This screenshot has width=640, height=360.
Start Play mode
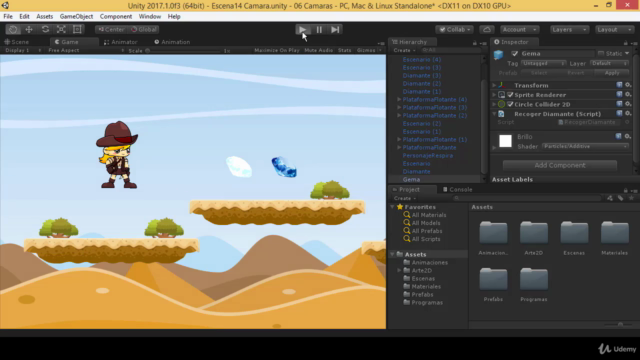(x=302, y=29)
